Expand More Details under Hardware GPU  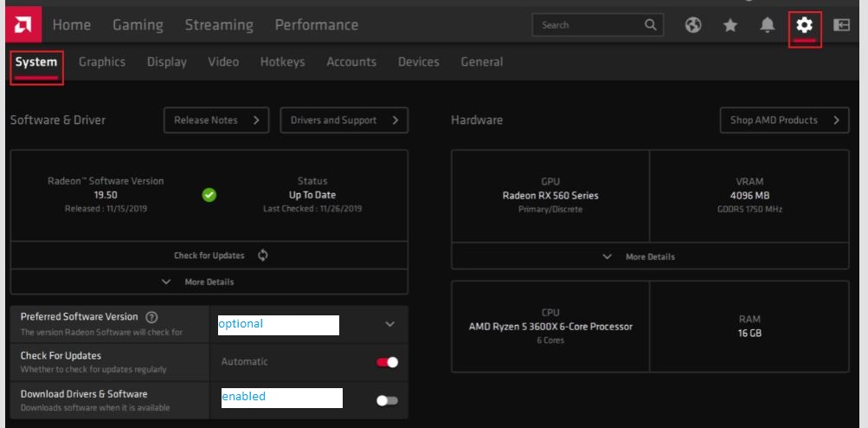[650, 256]
